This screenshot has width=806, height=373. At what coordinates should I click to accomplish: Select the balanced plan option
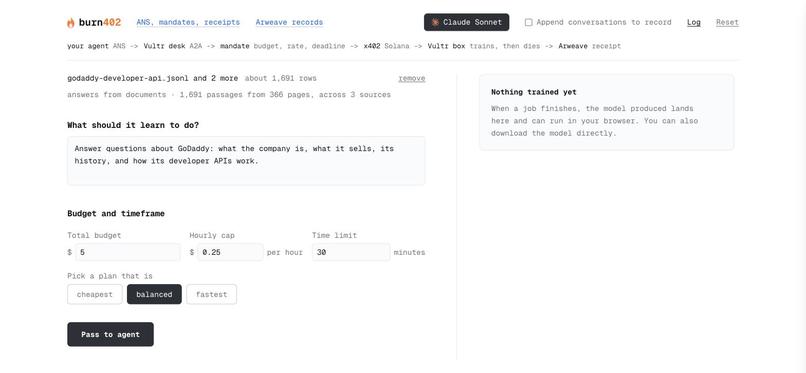[x=154, y=294]
